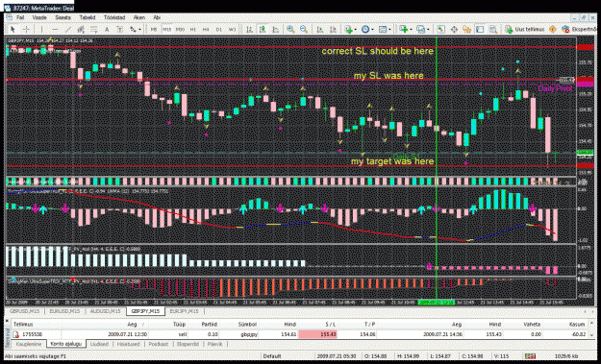Open the Päevik terminal tab
This screenshot has width=601, height=364.
click(214, 344)
